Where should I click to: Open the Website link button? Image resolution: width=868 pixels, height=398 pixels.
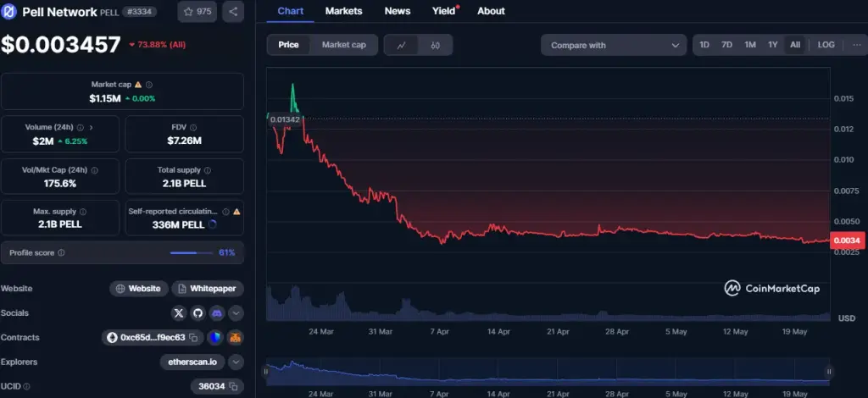pyautogui.click(x=138, y=289)
